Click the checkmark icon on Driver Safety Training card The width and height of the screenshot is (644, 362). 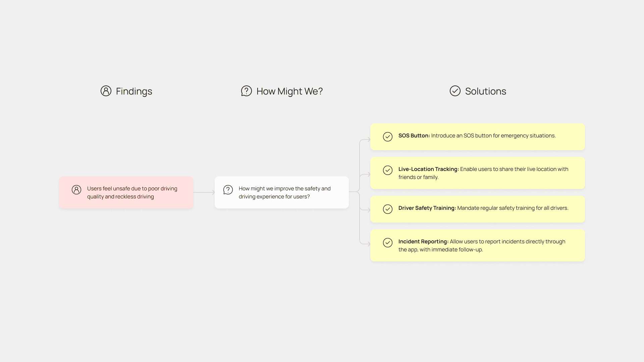pos(387,209)
